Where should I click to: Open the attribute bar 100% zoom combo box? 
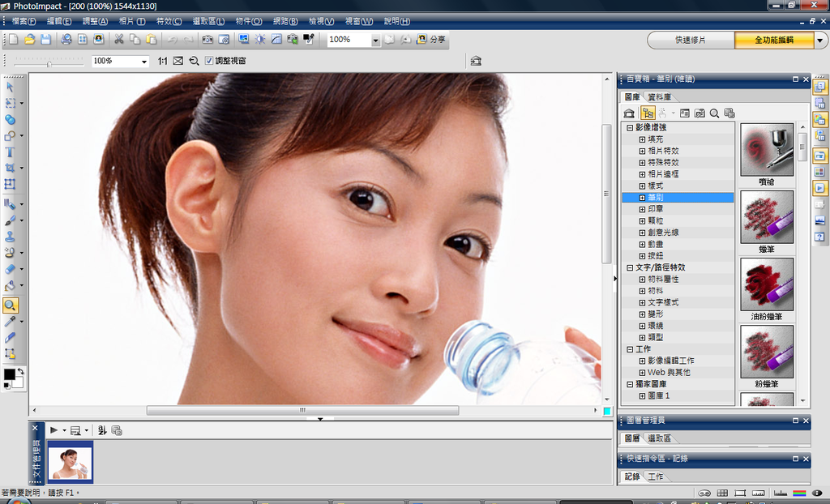tap(120, 62)
